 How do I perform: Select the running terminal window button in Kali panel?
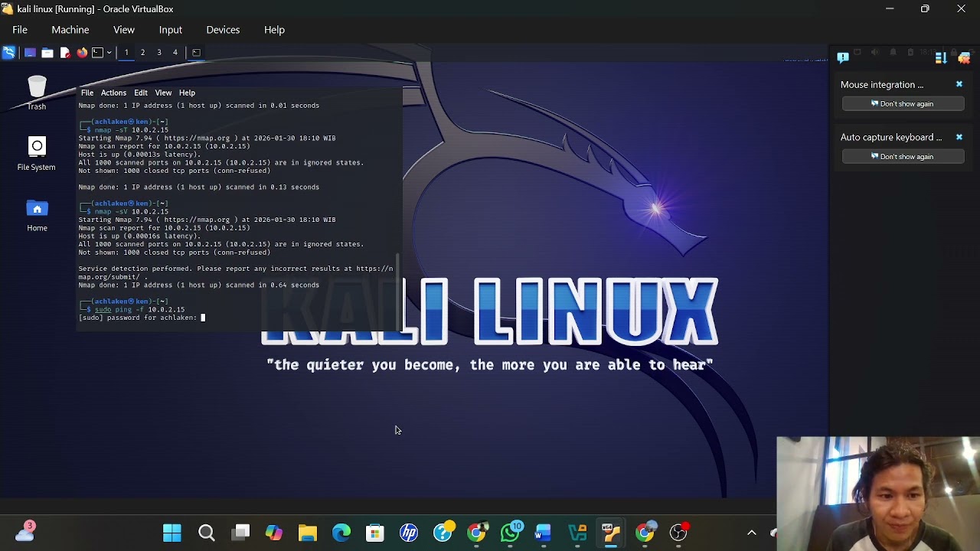pyautogui.click(x=196, y=52)
